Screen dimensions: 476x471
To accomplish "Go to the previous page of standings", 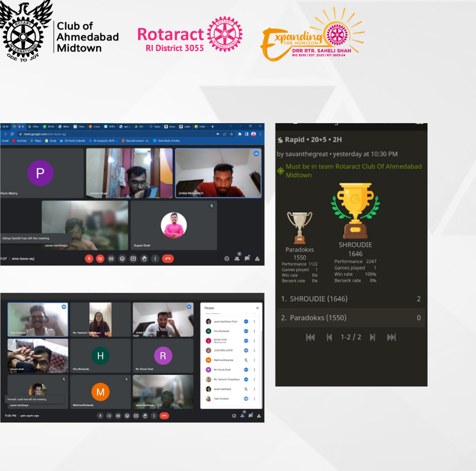I will (x=329, y=337).
